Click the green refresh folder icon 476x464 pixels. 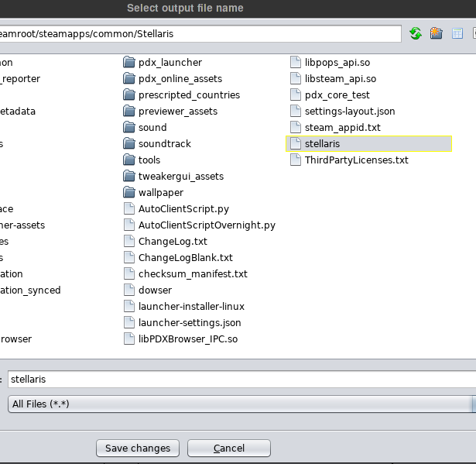416,33
